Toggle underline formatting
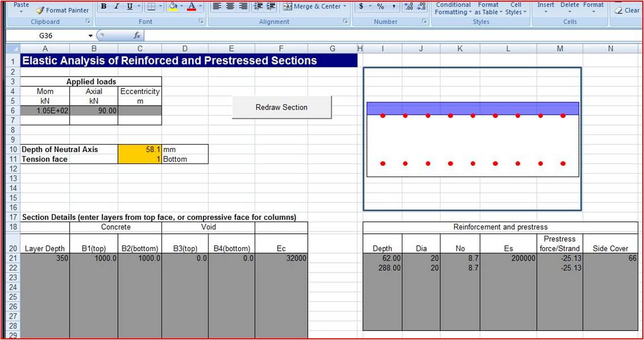The image size is (644, 340). [130, 6]
